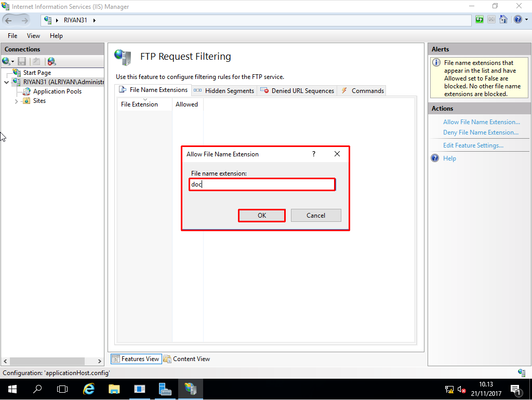Image resolution: width=532 pixels, height=400 pixels.
Task: Open the Action Center notifications icon
Action: [516, 390]
